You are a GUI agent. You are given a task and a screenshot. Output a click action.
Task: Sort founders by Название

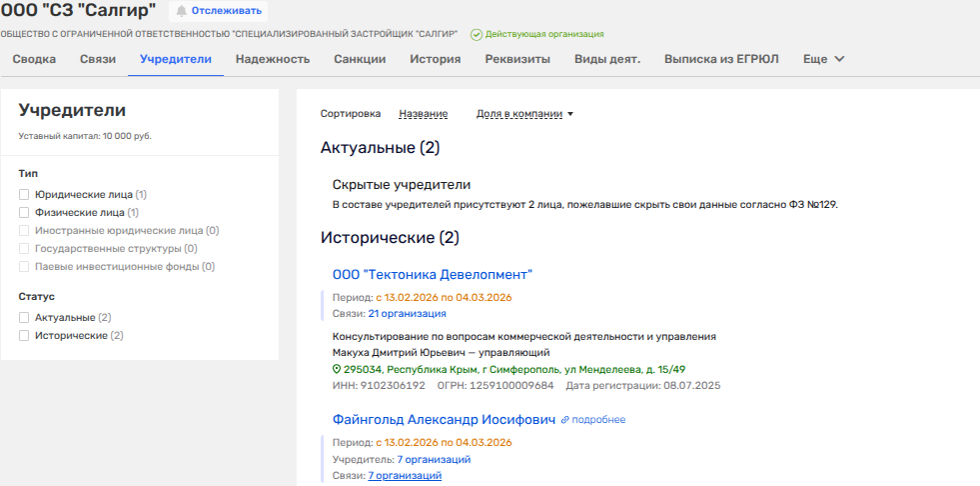pyautogui.click(x=423, y=114)
